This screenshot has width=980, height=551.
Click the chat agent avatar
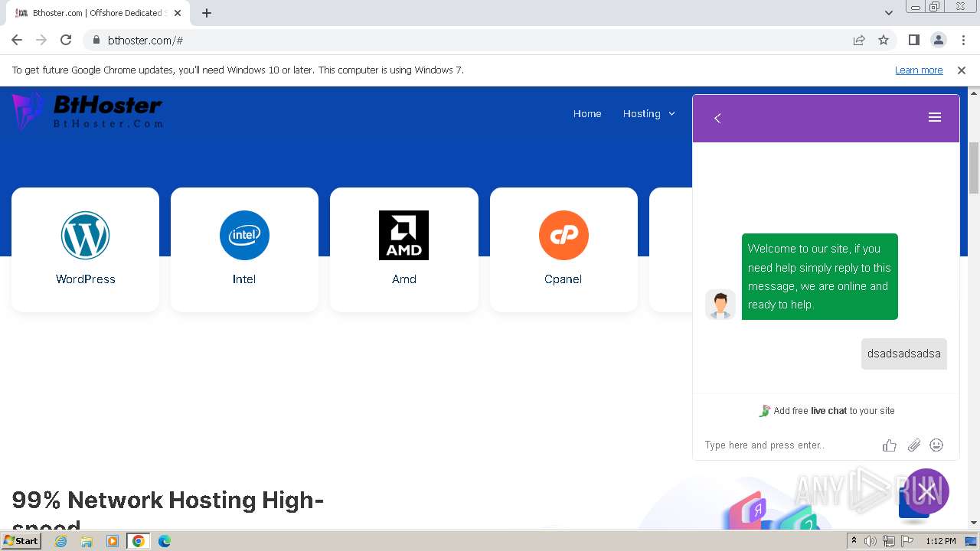coord(720,305)
